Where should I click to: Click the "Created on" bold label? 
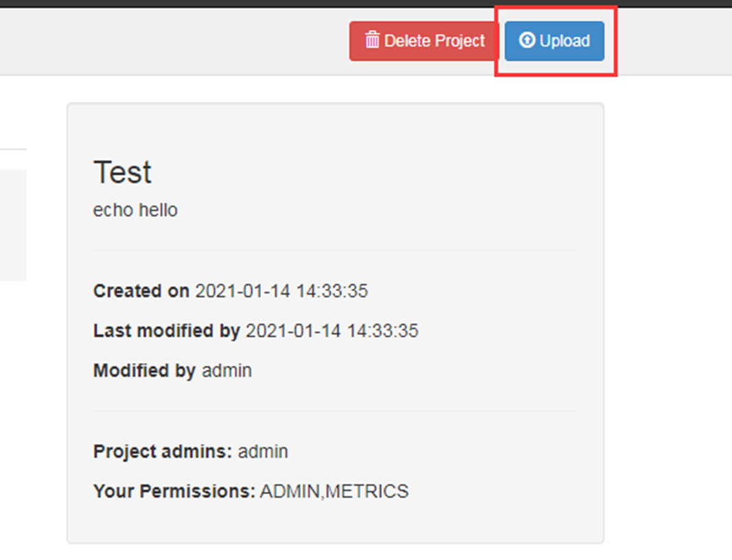click(141, 291)
